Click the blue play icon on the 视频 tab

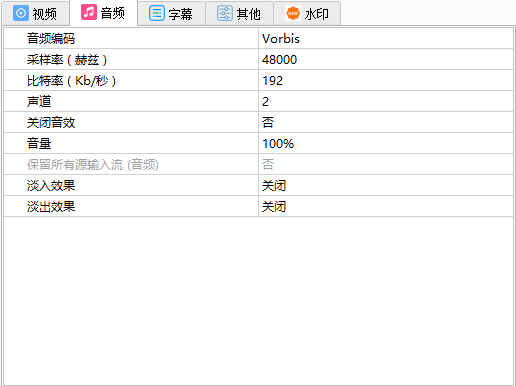21,13
